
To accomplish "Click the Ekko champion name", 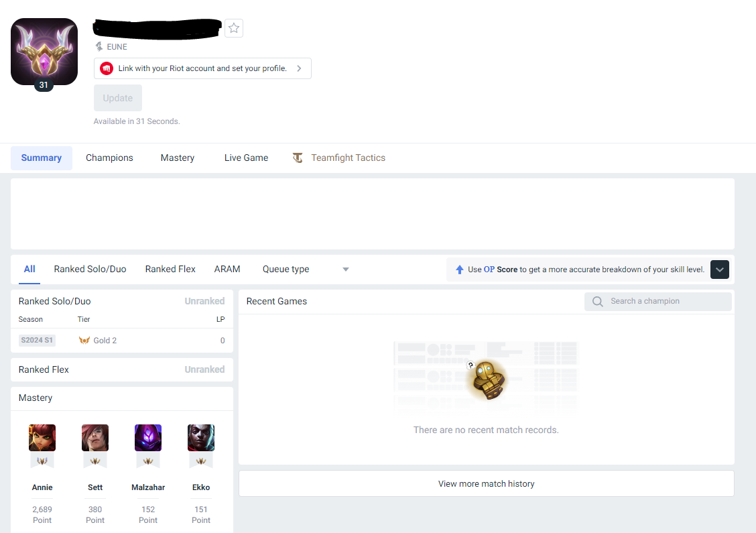I will tap(201, 487).
